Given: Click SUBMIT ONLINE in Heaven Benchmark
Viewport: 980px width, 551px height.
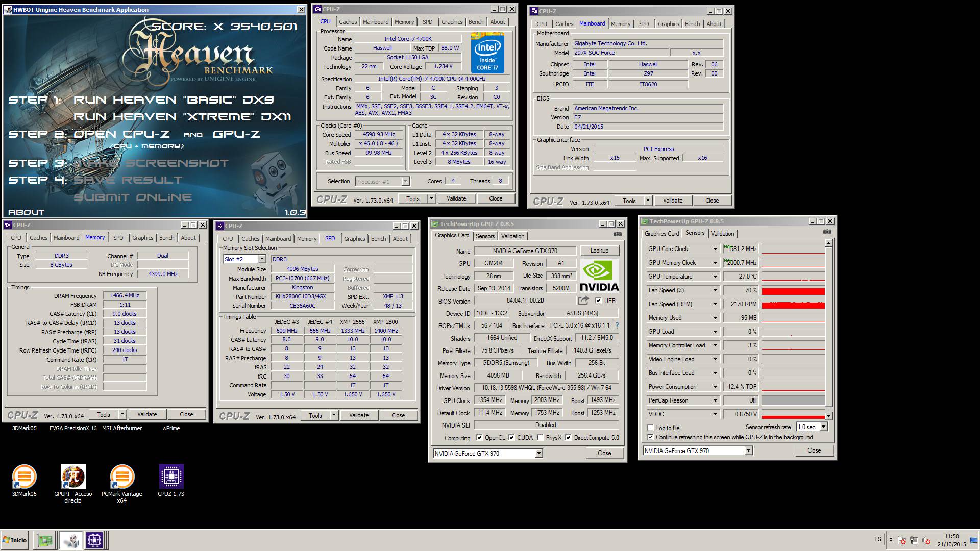Looking at the screenshot, I should tap(133, 197).
